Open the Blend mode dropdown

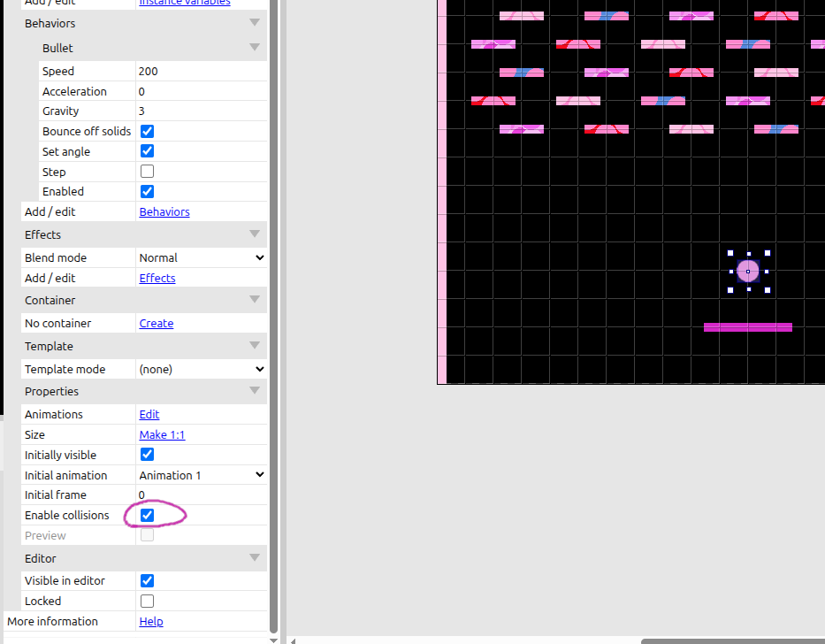(x=201, y=257)
